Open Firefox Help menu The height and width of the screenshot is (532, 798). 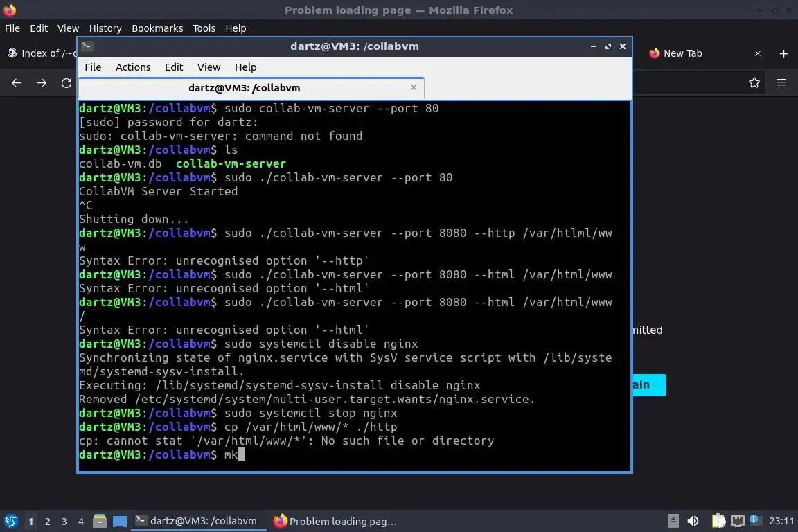236,28
